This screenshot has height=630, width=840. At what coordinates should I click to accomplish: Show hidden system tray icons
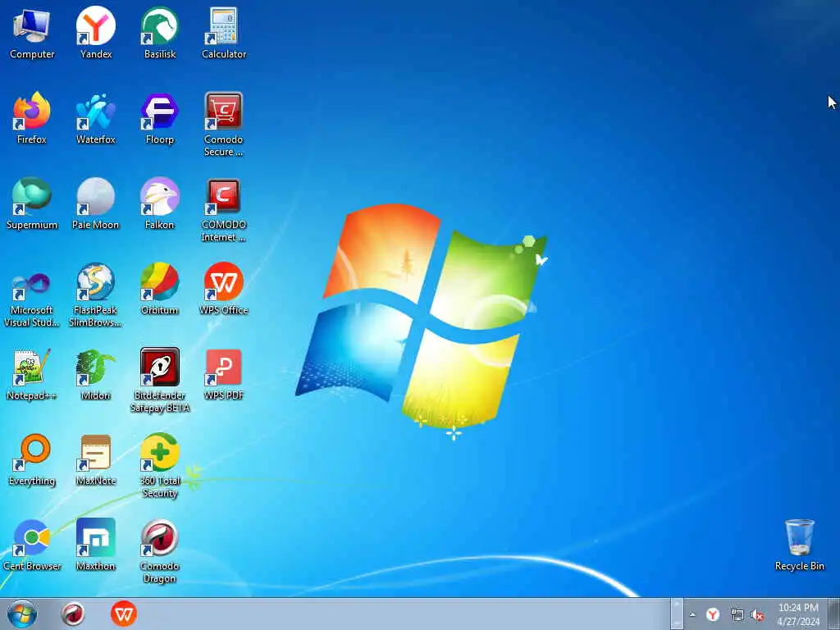692,615
